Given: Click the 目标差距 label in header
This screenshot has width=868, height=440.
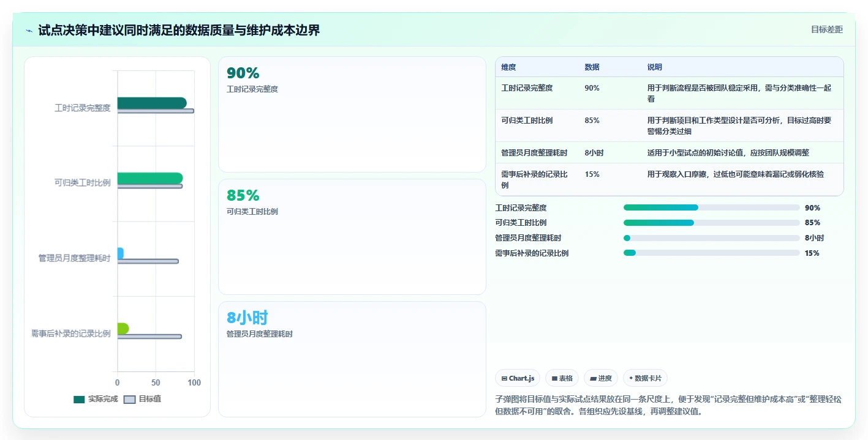Looking at the screenshot, I should pyautogui.click(x=826, y=30).
